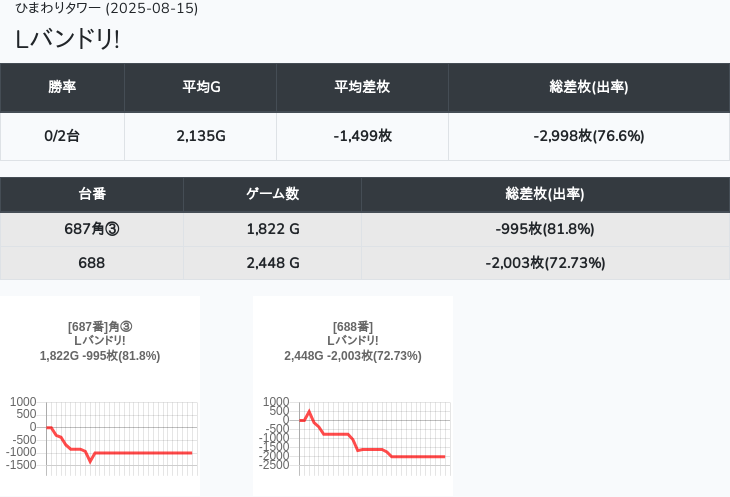Click the [688番] chart title text
This screenshot has height=497, width=730.
point(353,327)
